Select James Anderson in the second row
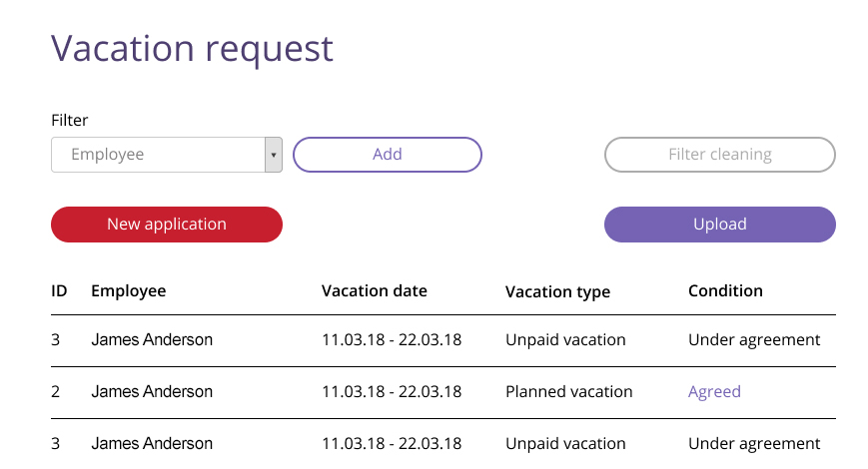This screenshot has height=469, width=868. coord(152,392)
